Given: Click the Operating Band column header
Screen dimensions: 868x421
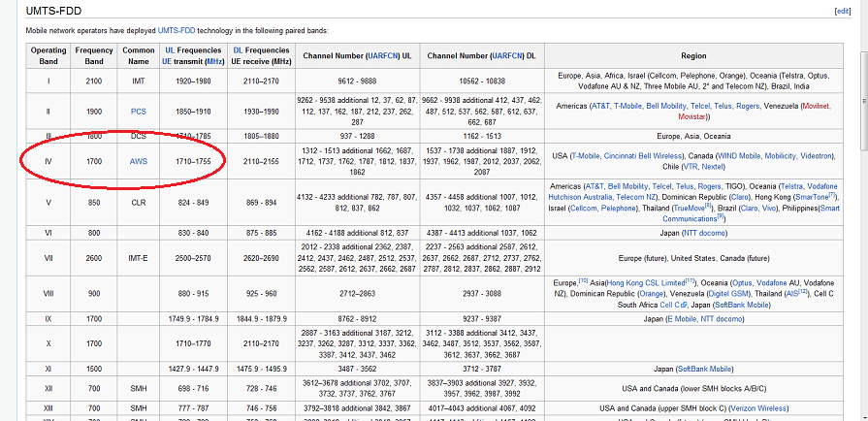Looking at the screenshot, I should coord(48,56).
